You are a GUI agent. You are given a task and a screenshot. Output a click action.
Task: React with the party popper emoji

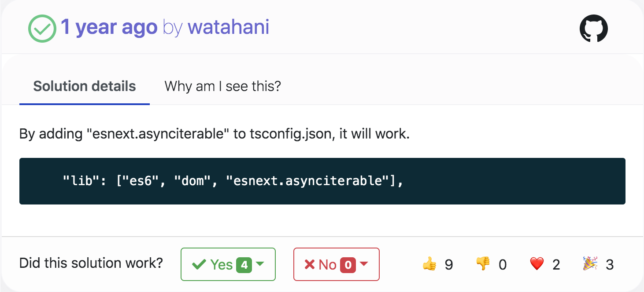click(x=590, y=264)
